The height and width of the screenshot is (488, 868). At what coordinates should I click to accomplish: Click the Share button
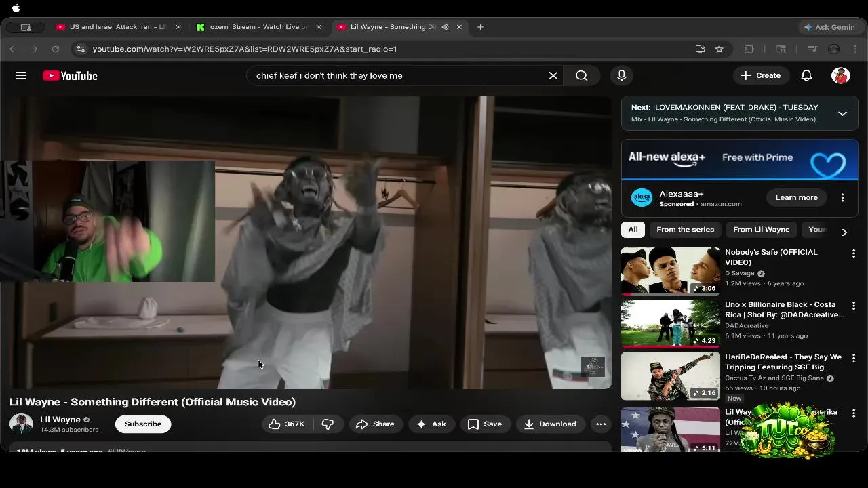(x=375, y=424)
